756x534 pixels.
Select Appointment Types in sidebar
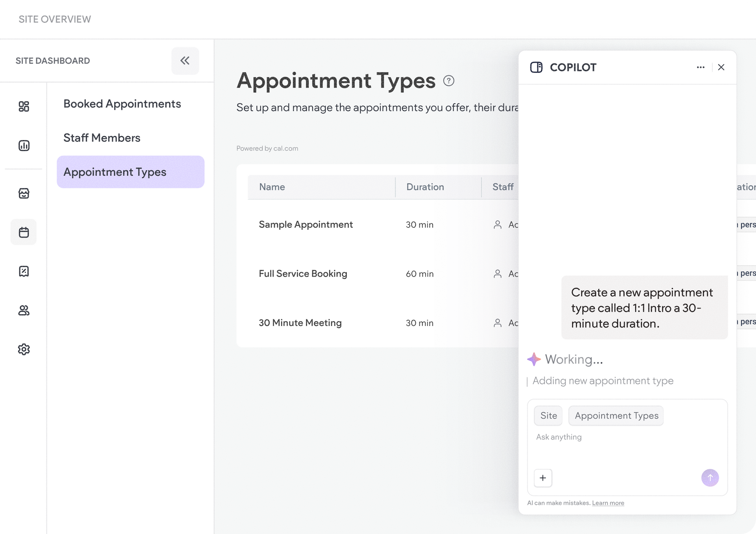131,172
